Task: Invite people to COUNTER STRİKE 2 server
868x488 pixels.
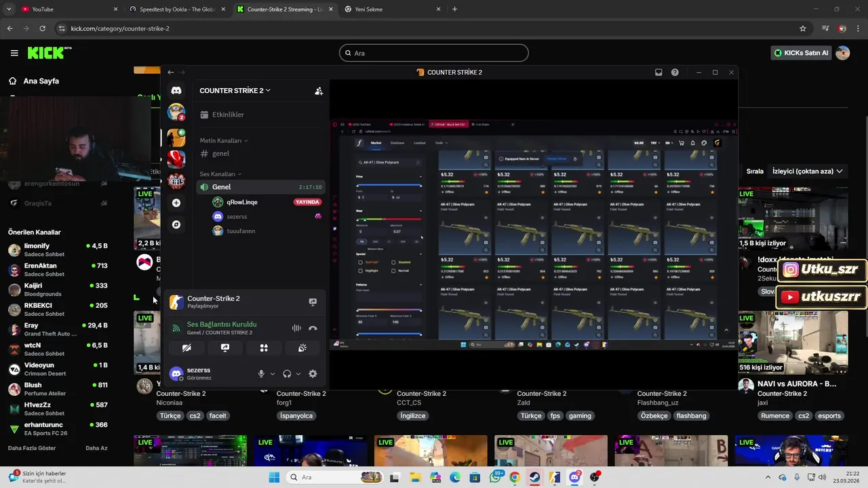Action: click(x=319, y=91)
